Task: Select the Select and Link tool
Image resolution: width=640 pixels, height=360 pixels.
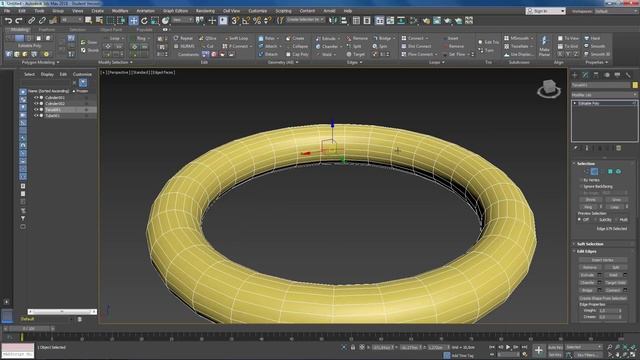Action: click(31, 20)
